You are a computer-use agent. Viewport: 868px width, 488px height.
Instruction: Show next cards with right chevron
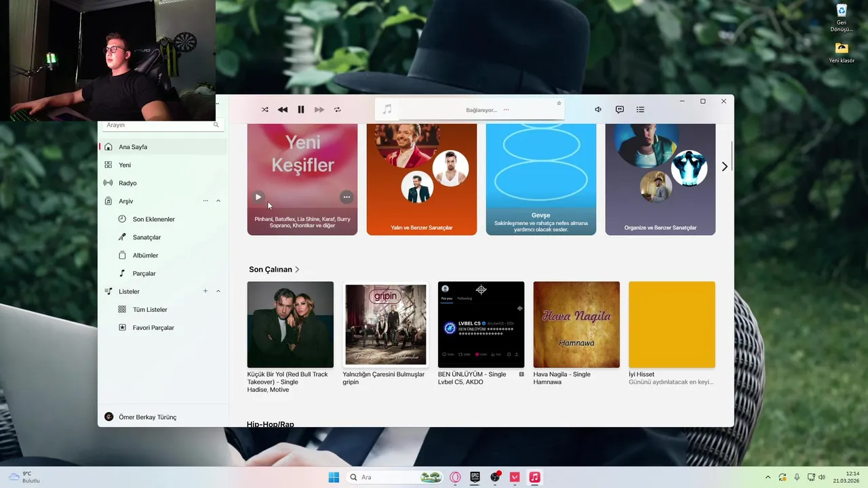[x=724, y=167]
